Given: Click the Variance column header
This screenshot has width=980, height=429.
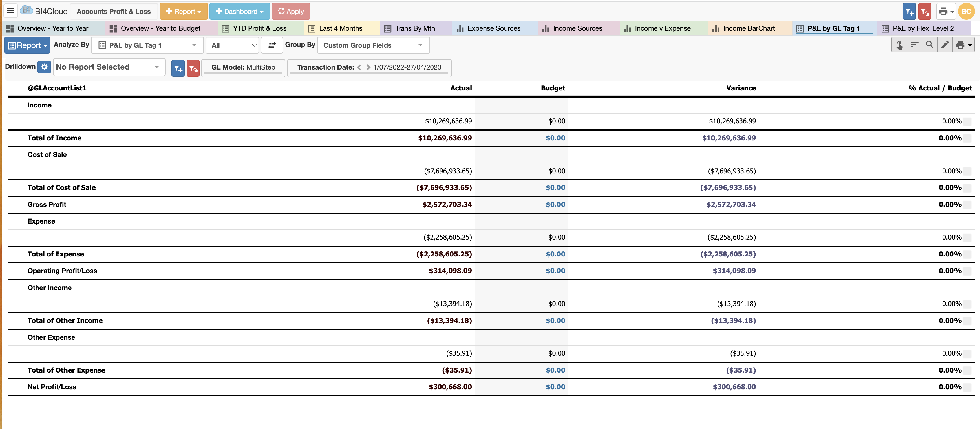Looking at the screenshot, I should point(741,88).
